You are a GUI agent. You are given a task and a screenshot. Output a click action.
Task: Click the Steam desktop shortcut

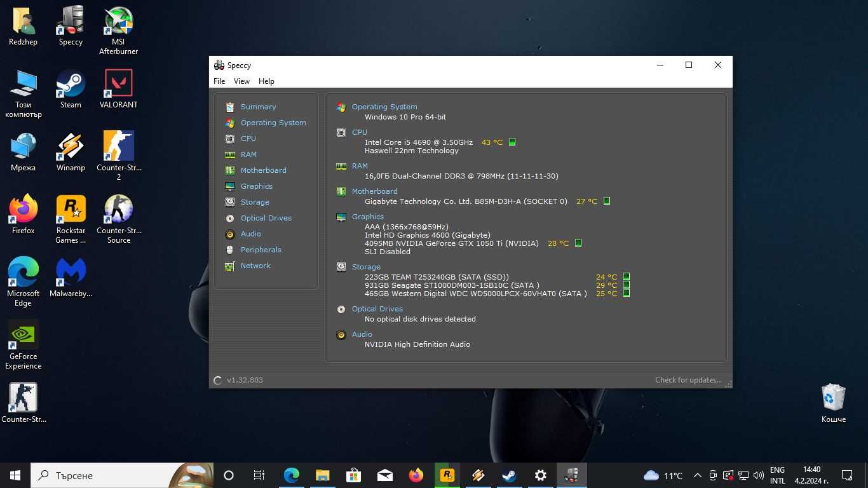pyautogui.click(x=71, y=90)
